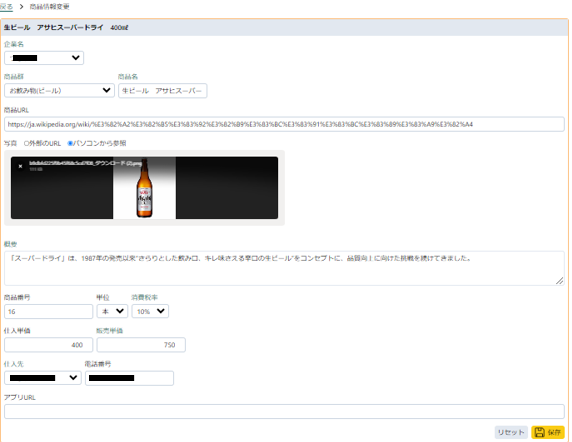Click the 販売単価 field showing 750
This screenshot has width=572, height=442.
tap(141, 345)
